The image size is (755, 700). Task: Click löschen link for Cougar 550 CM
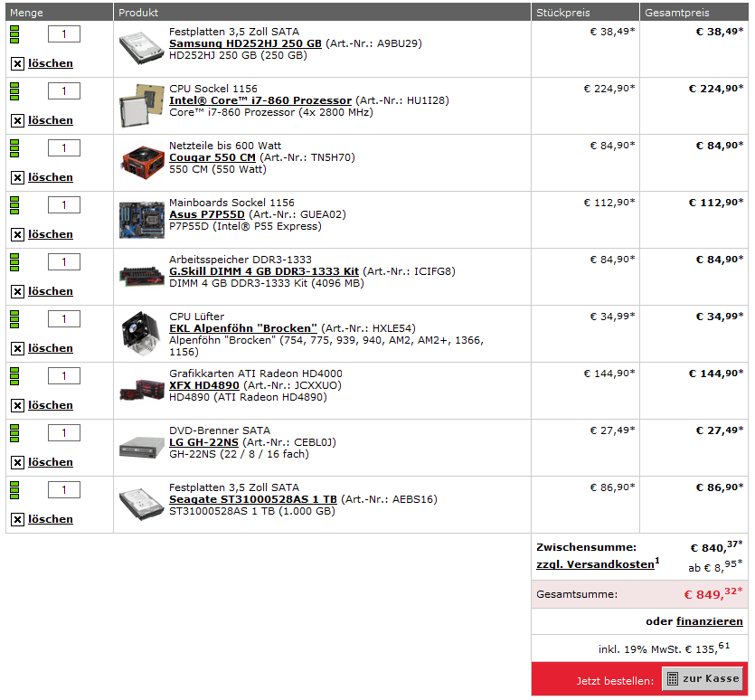tap(51, 178)
